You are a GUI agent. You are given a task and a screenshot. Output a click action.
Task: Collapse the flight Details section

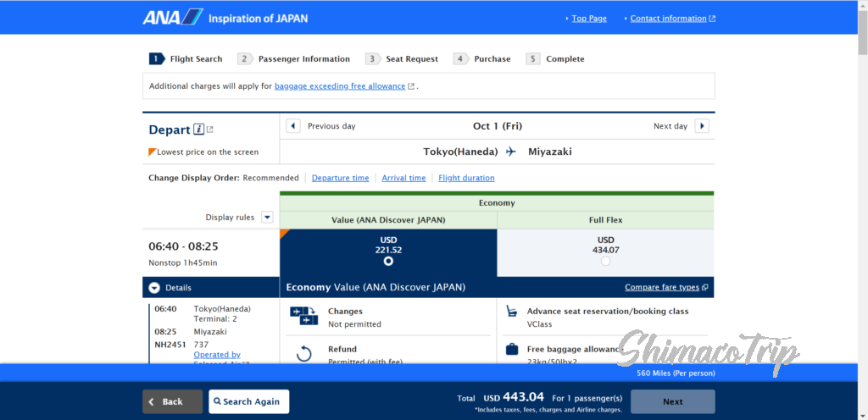pos(154,288)
